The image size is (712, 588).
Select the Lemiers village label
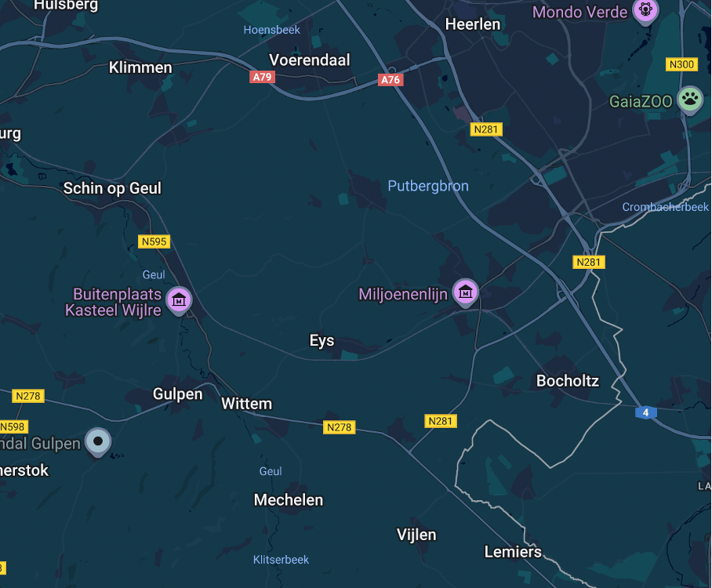(x=513, y=552)
